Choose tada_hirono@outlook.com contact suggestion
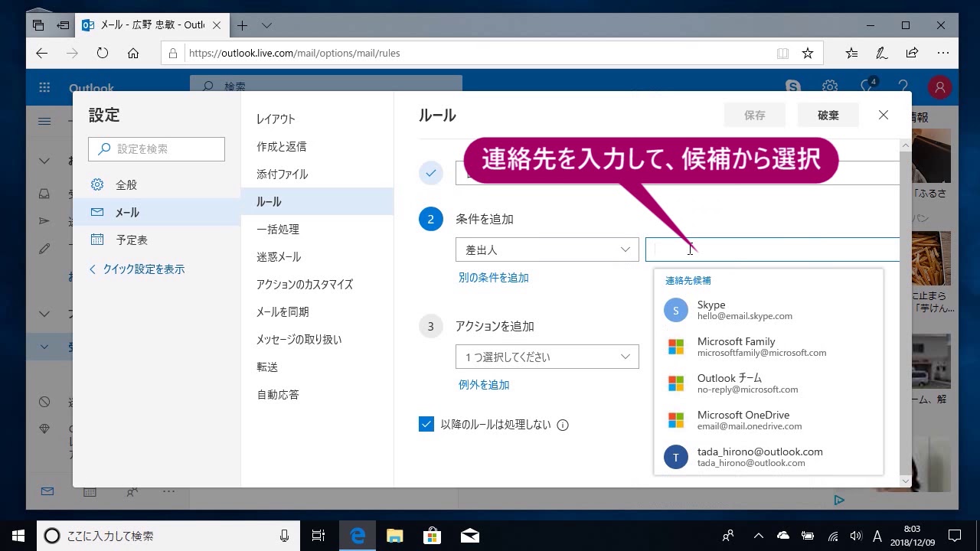The width and height of the screenshot is (980, 551). click(x=769, y=457)
